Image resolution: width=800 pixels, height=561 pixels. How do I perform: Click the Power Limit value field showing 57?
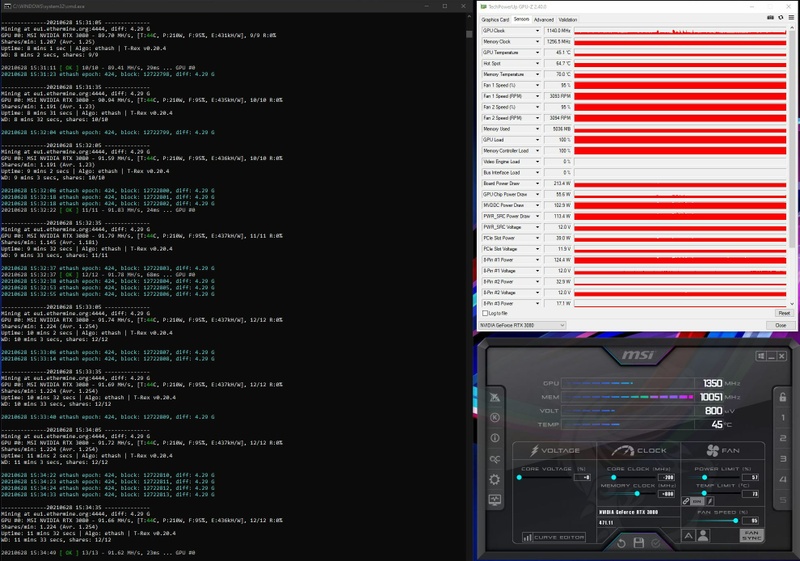point(751,477)
